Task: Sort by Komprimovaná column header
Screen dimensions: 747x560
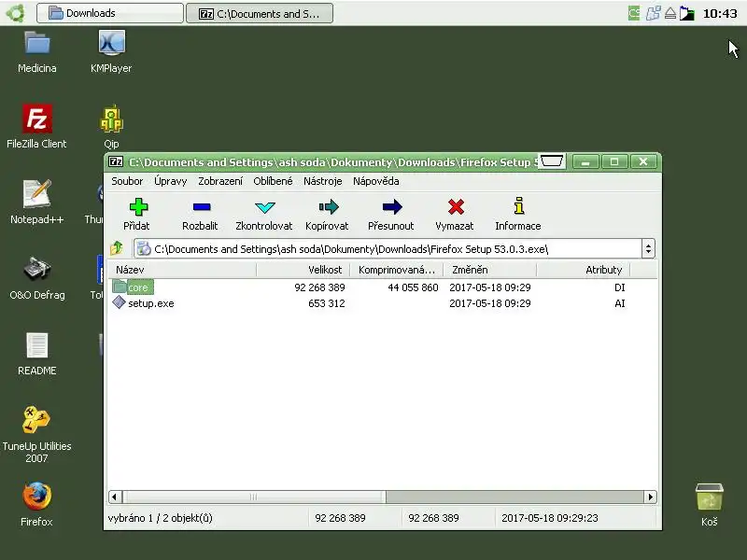Action: tap(396, 270)
